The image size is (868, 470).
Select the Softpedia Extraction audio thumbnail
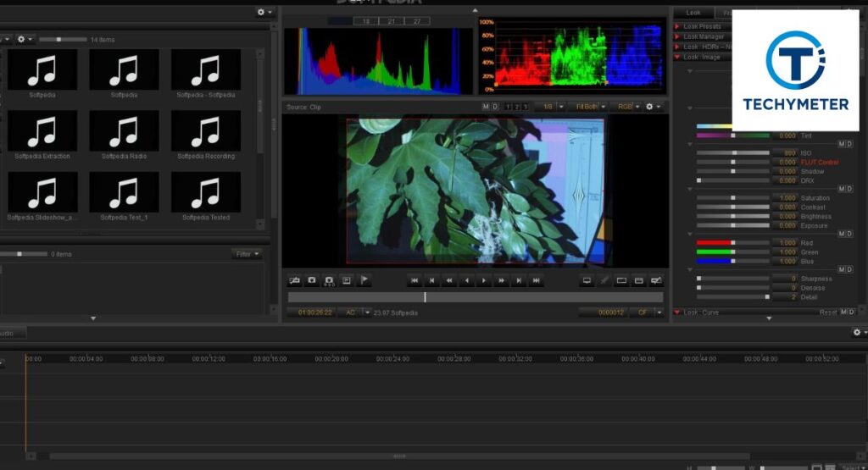click(x=42, y=130)
